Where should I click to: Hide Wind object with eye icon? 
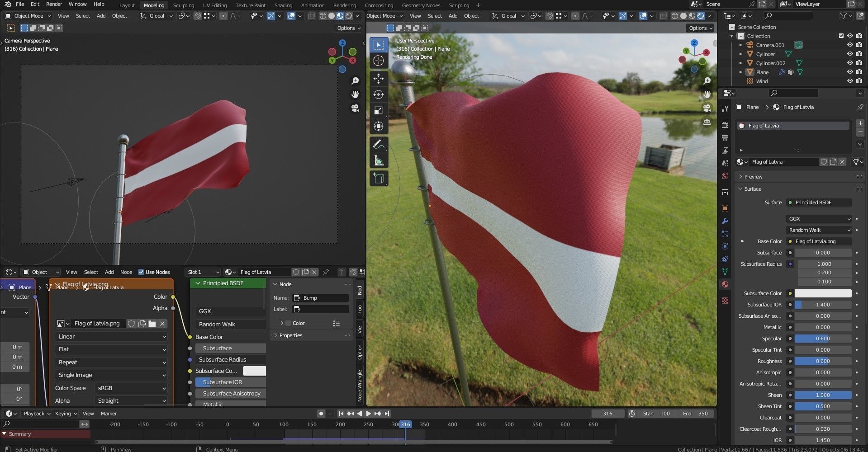[x=850, y=81]
